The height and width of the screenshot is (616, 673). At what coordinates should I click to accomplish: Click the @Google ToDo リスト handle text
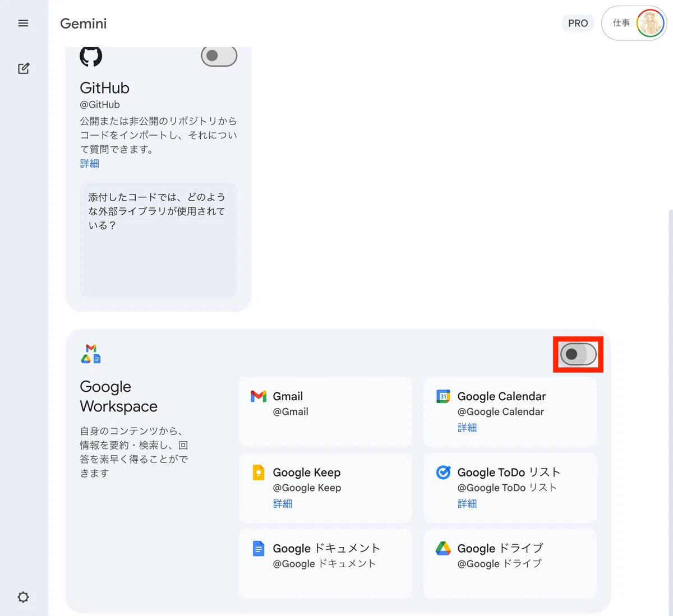click(x=507, y=488)
